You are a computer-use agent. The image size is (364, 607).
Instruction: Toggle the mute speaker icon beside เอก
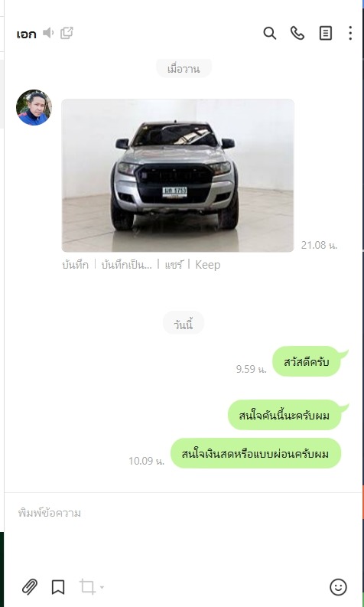48,33
